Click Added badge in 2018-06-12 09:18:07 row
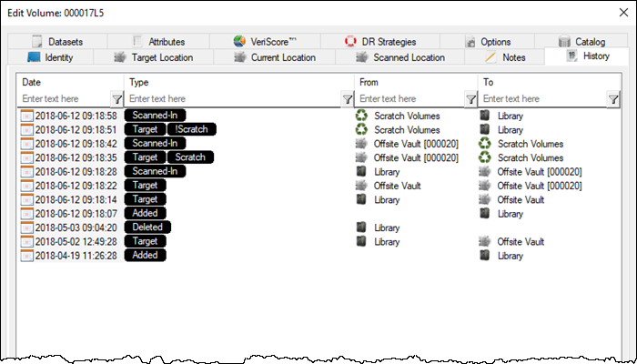 click(145, 213)
